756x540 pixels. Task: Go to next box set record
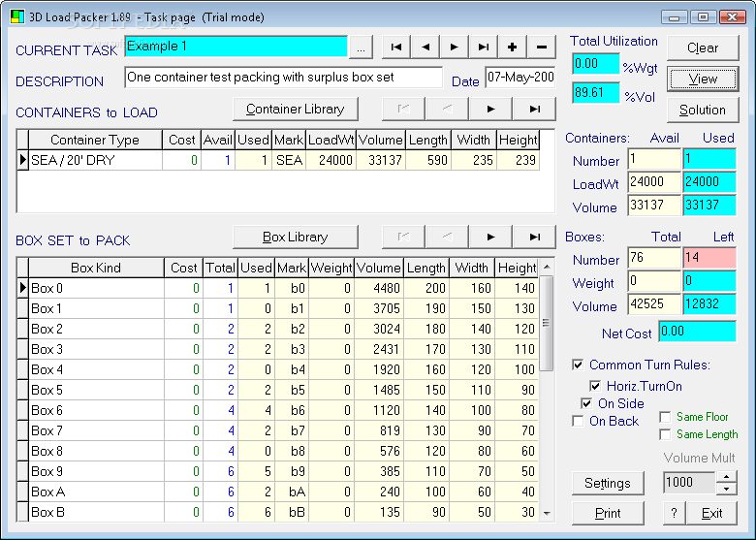pos(490,237)
